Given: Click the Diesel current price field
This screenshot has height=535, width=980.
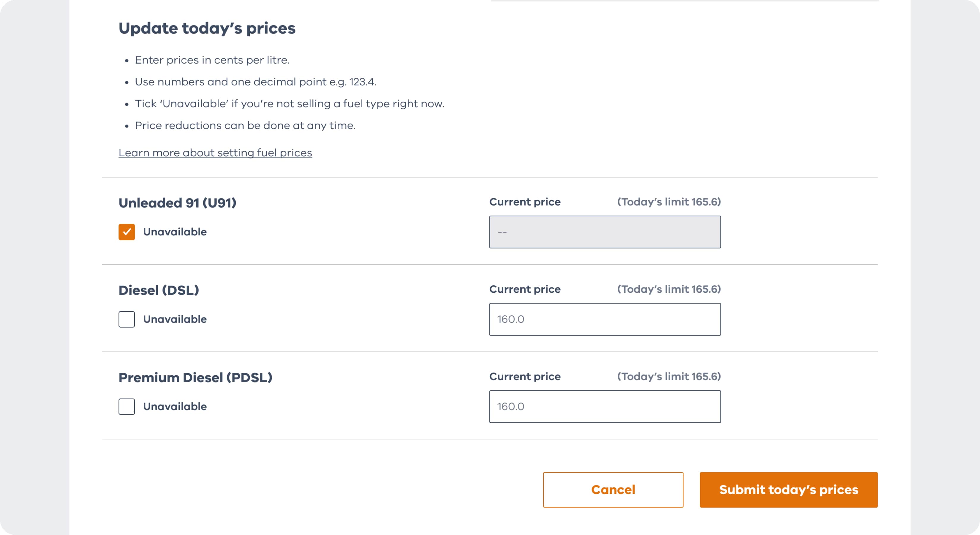Looking at the screenshot, I should point(605,319).
